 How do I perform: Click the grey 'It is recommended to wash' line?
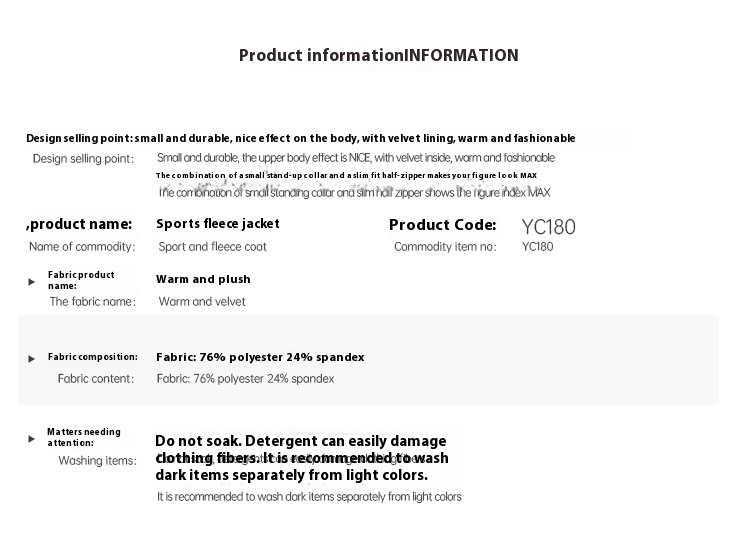[x=309, y=496]
